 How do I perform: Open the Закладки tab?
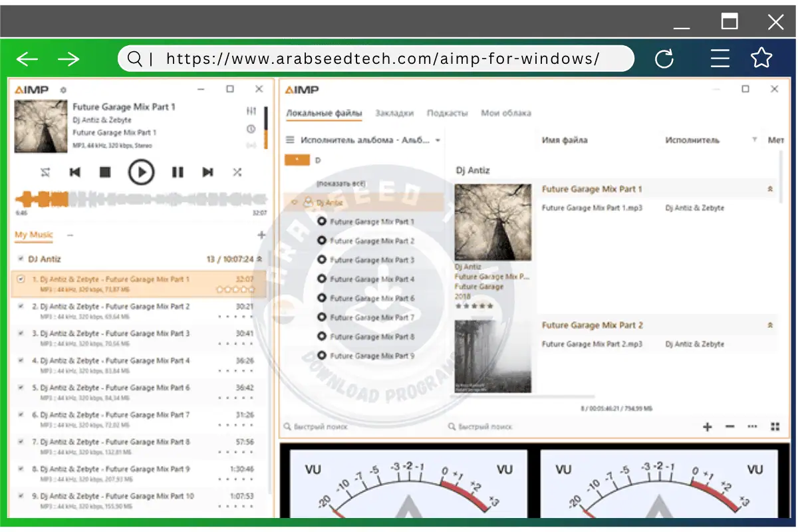[x=394, y=113]
